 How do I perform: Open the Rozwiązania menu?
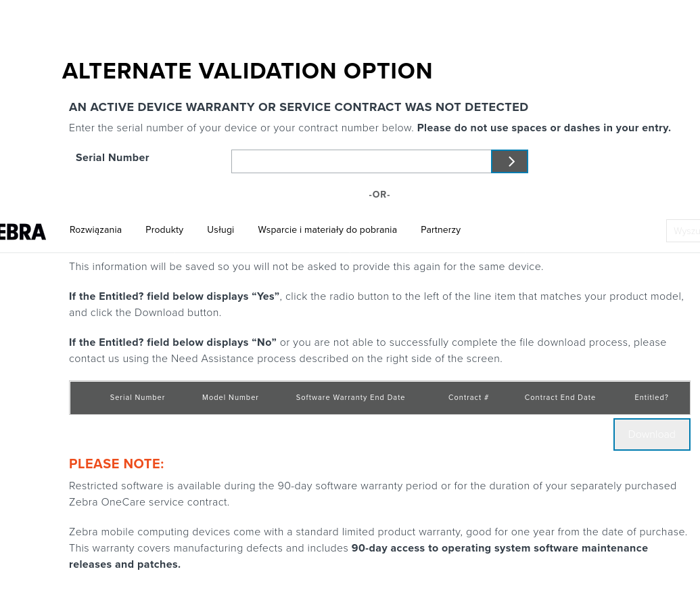coord(95,230)
